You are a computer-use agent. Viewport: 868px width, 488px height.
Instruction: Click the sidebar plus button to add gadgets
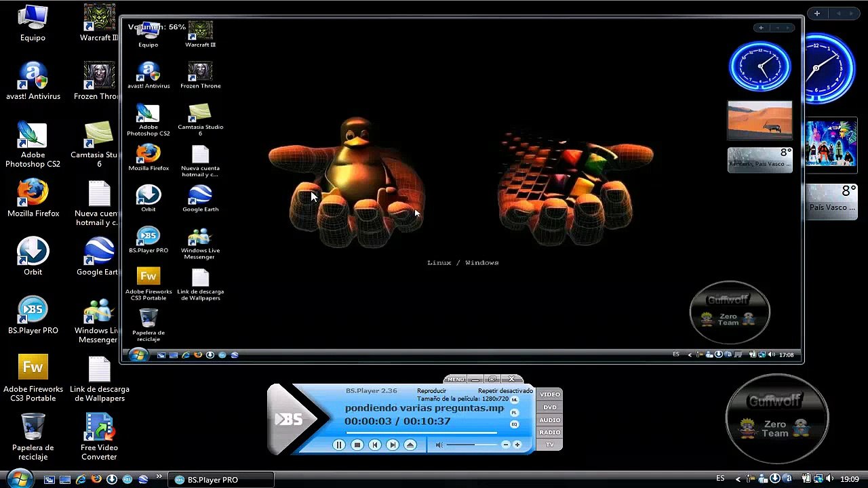pos(817,14)
